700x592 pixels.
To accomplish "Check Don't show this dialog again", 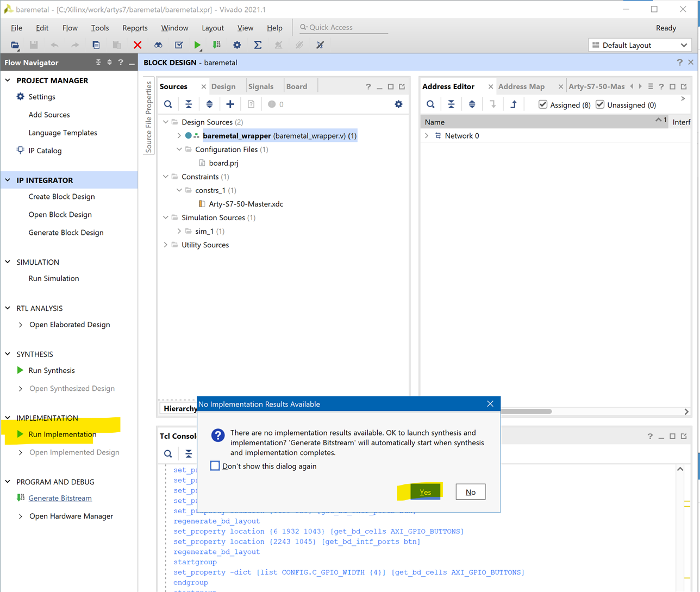I will [x=215, y=466].
